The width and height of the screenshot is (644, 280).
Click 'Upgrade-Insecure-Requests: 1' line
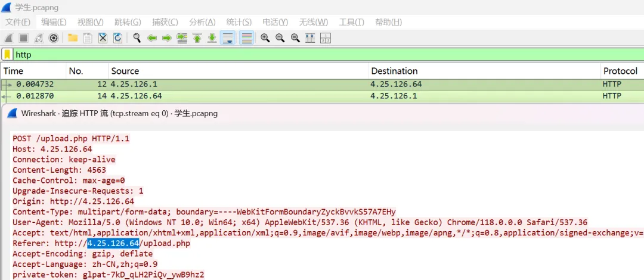[78, 191]
